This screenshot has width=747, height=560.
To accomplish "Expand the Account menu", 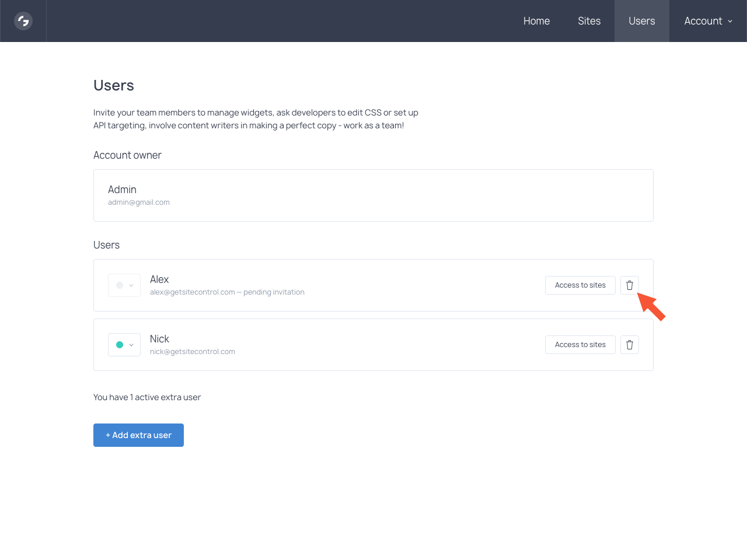I will (707, 21).
